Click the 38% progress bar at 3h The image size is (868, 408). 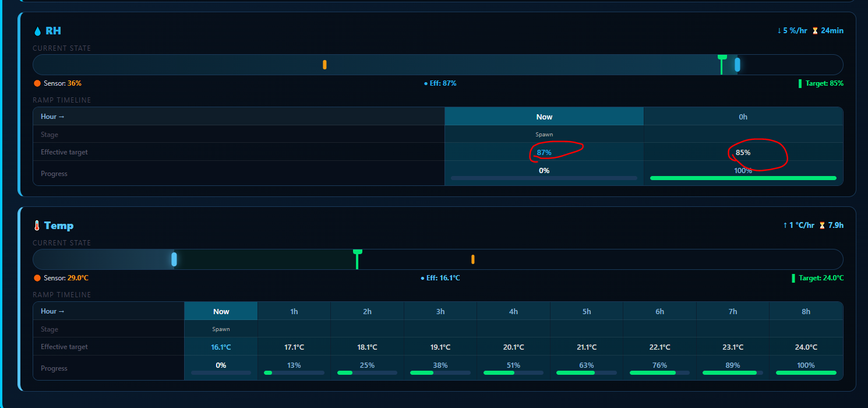click(440, 372)
